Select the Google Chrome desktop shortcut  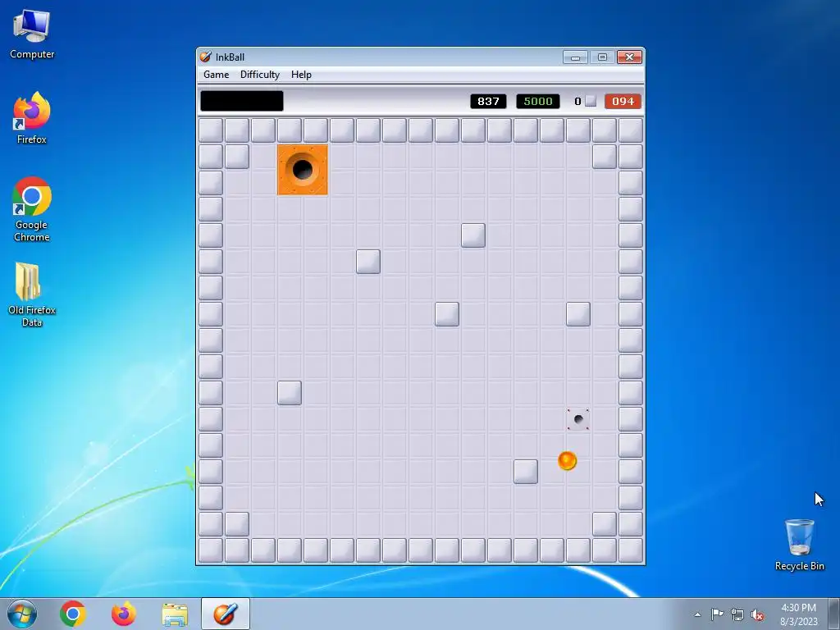pos(32,209)
